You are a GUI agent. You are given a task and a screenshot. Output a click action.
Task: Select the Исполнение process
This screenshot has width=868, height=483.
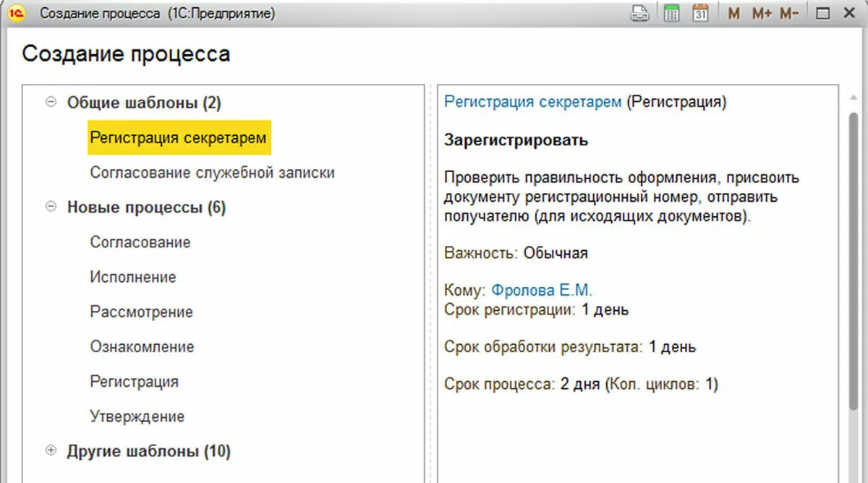pyautogui.click(x=133, y=277)
